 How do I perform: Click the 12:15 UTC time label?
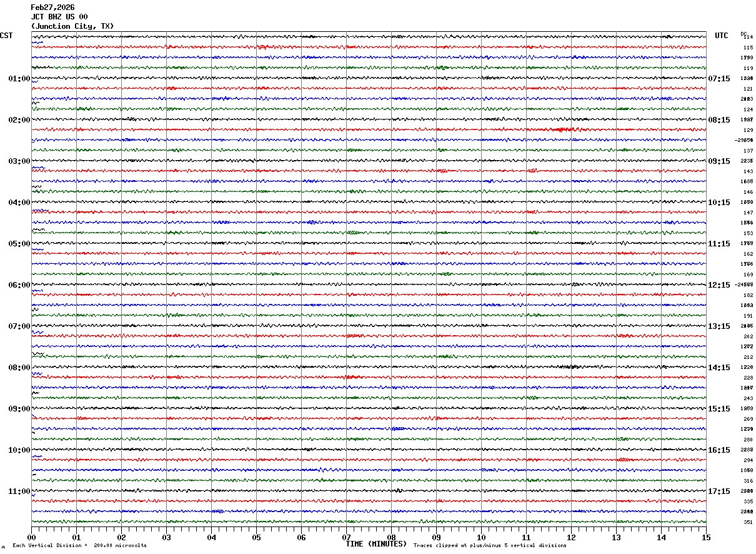[x=719, y=285]
